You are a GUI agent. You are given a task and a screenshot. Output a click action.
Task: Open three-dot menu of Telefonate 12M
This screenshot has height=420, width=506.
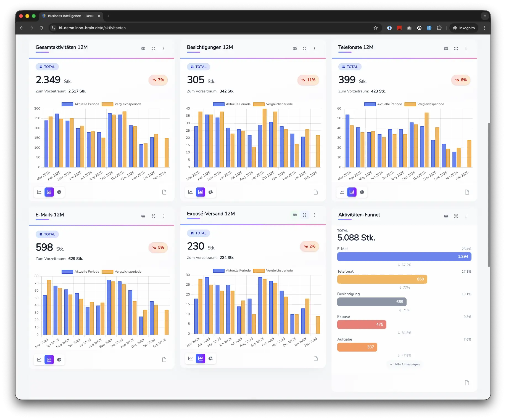click(466, 49)
